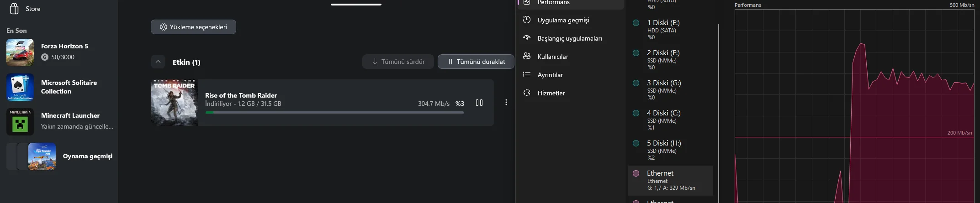Image resolution: width=980 pixels, height=203 pixels.
Task: Open Minecraft Launcher icon
Action: 20,122
